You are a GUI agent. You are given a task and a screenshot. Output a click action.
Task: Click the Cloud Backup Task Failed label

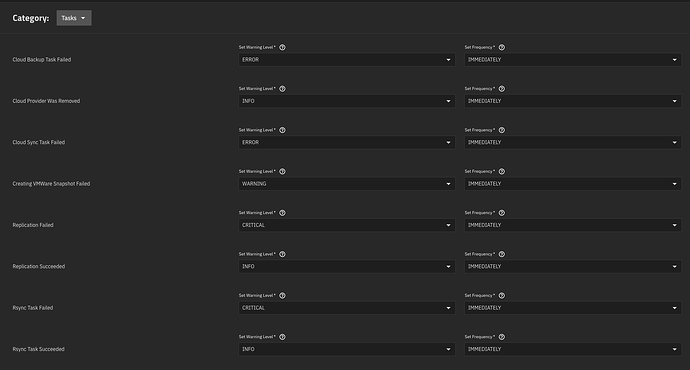coord(42,60)
